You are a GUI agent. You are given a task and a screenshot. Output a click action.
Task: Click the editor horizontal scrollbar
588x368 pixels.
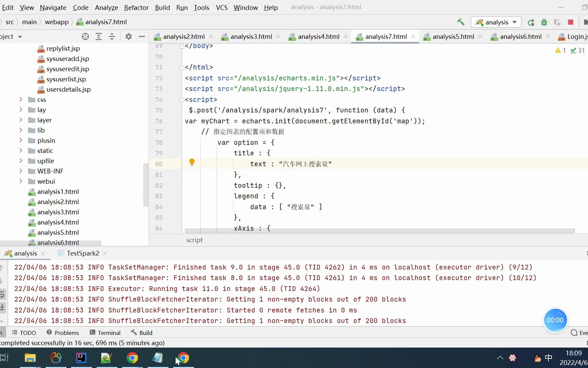[379, 231]
